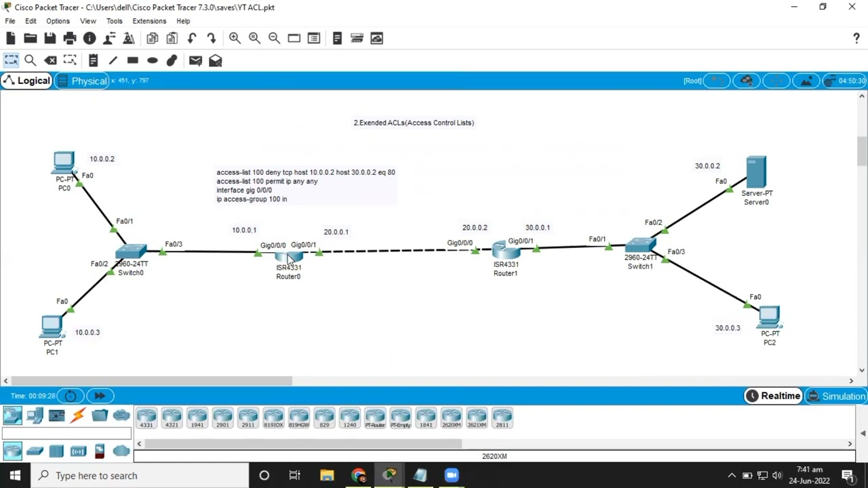Save the topology with the floppy icon
The height and width of the screenshot is (488, 868).
50,39
